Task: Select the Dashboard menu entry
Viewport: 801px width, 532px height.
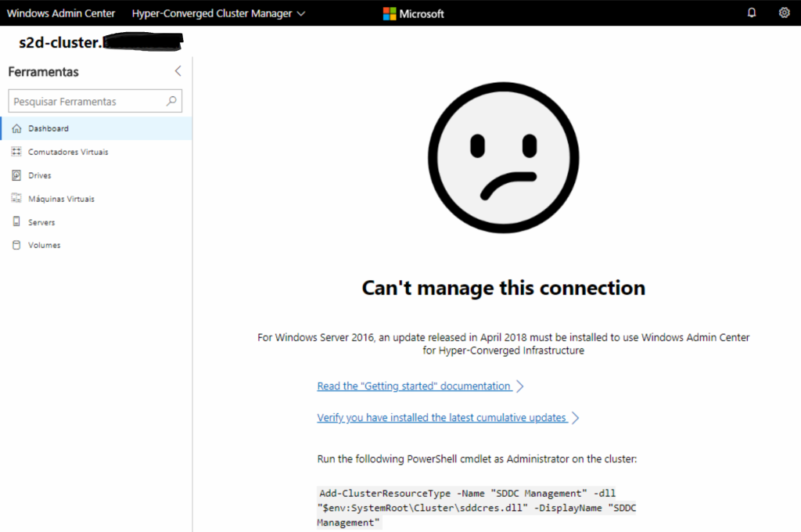Action: [47, 128]
